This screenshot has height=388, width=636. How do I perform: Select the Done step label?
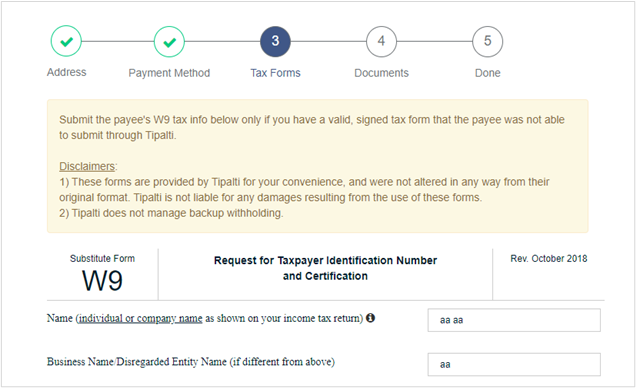[x=488, y=73]
